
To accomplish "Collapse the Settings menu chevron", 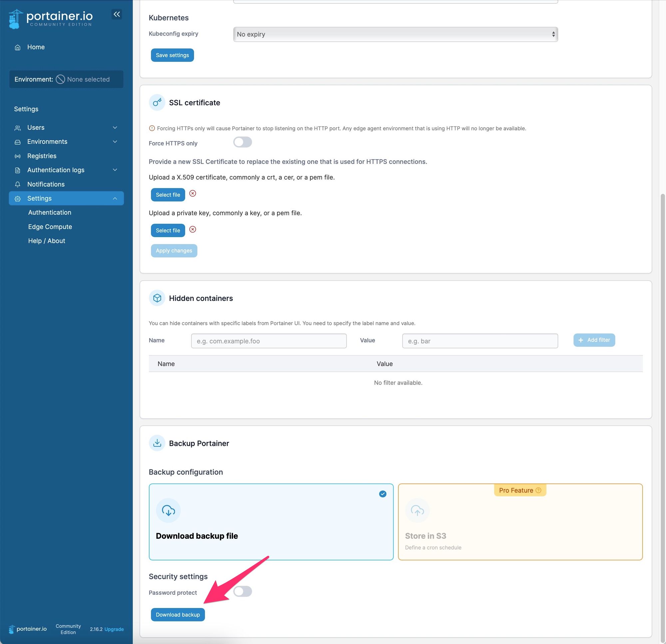I will 115,198.
